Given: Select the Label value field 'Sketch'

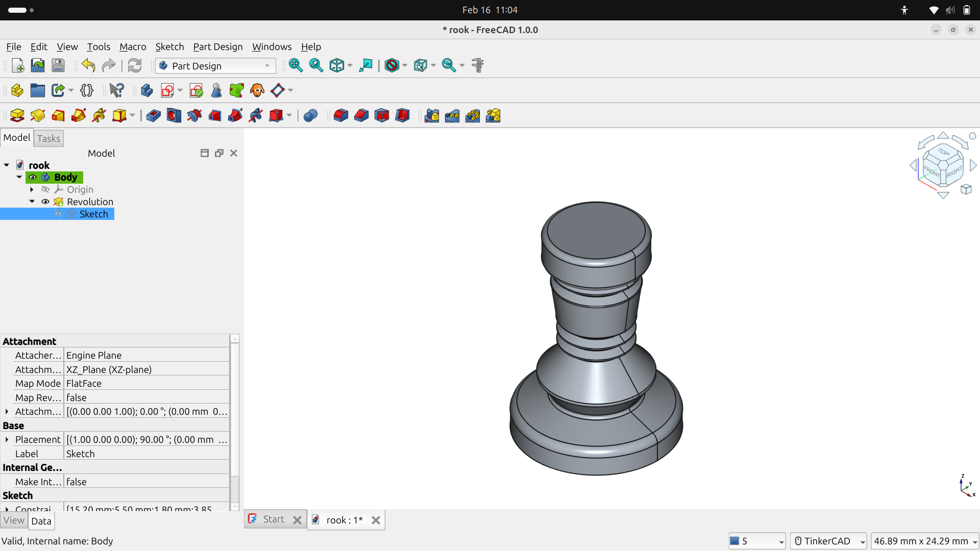Looking at the screenshot, I should pyautogui.click(x=146, y=454).
